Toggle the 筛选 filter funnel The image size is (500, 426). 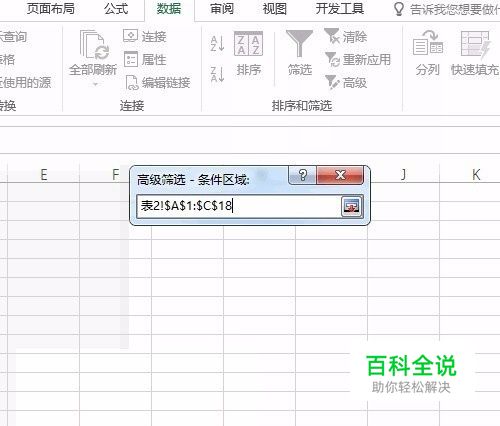pyautogui.click(x=300, y=53)
